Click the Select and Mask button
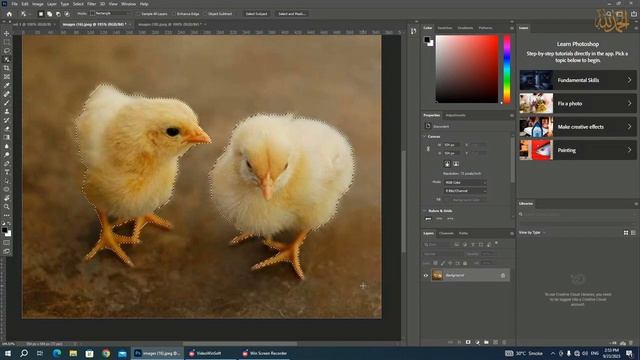Viewport: 640px width, 360px height. click(x=291, y=14)
